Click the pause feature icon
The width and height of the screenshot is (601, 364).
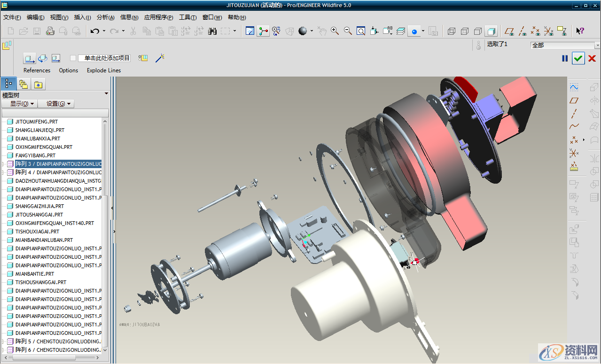[565, 58]
